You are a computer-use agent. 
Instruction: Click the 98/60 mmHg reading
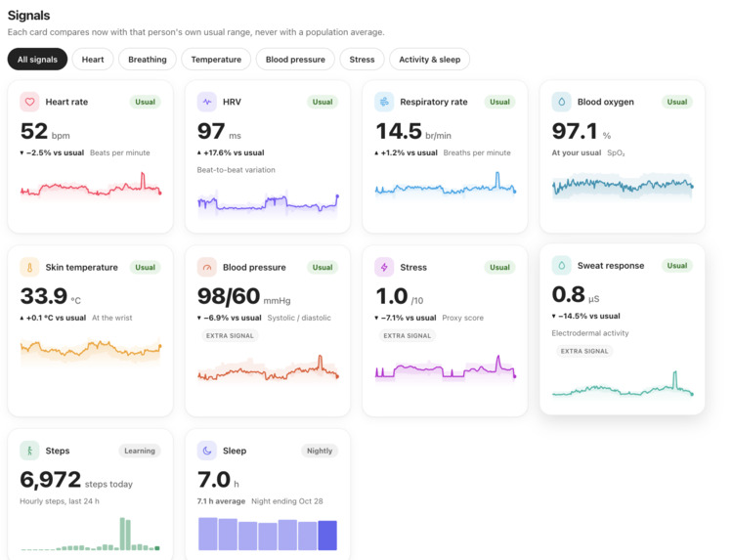click(x=243, y=296)
